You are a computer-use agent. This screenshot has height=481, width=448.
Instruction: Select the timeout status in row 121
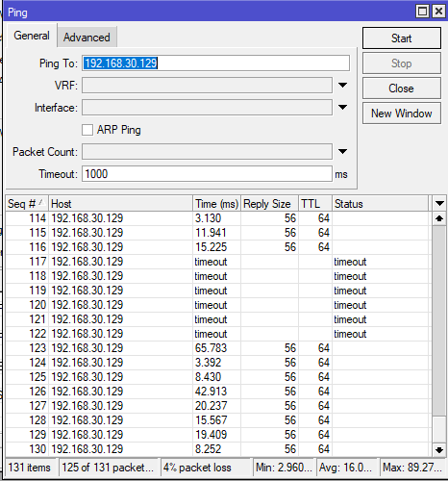[381, 319]
